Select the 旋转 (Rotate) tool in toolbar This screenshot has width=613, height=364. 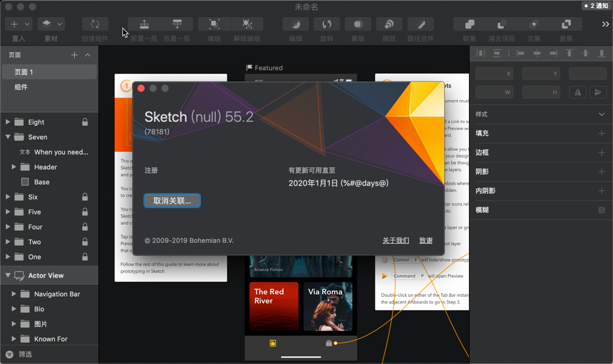(326, 24)
